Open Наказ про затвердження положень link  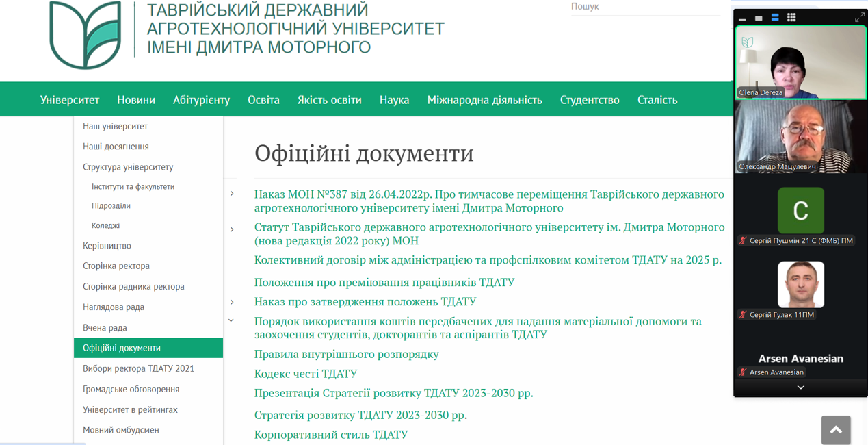[x=365, y=301]
